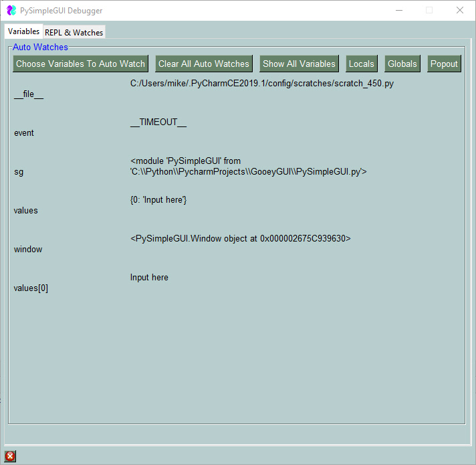Click the __TIMEOUT__ value
The height and width of the screenshot is (465, 476).
(158, 122)
